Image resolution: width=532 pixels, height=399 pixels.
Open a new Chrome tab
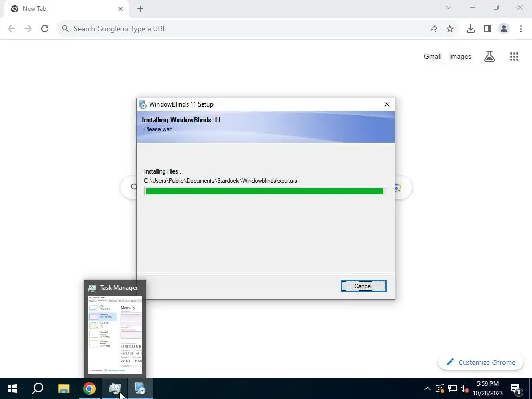(x=140, y=9)
